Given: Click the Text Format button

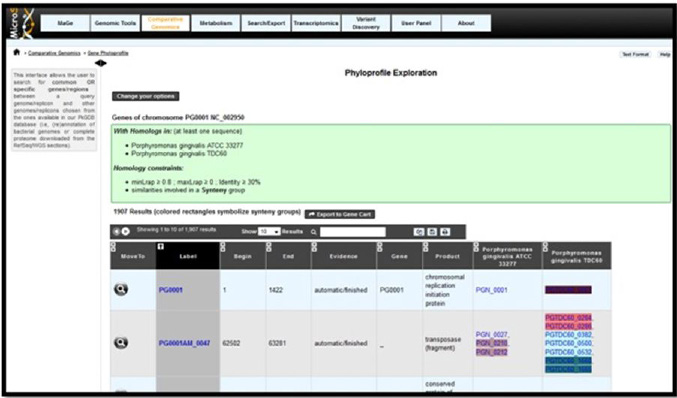Looking at the screenshot, I should [x=635, y=54].
